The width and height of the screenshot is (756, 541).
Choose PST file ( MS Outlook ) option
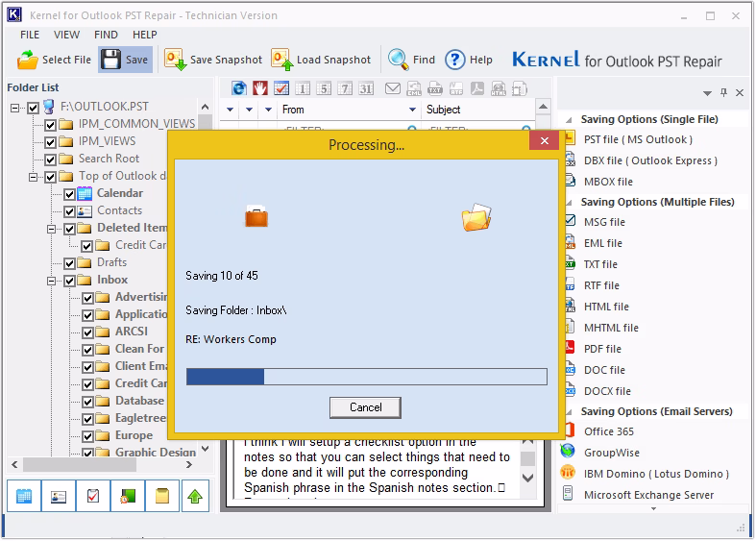pos(638,139)
